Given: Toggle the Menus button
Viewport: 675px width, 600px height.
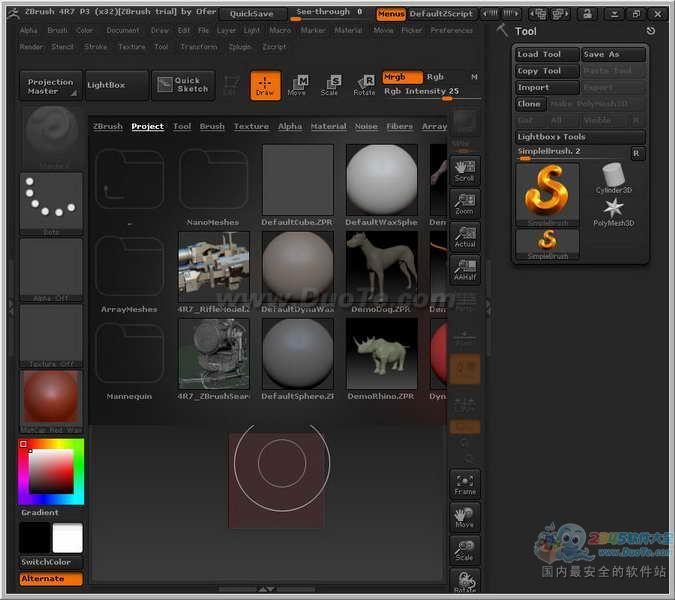Looking at the screenshot, I should (x=391, y=14).
